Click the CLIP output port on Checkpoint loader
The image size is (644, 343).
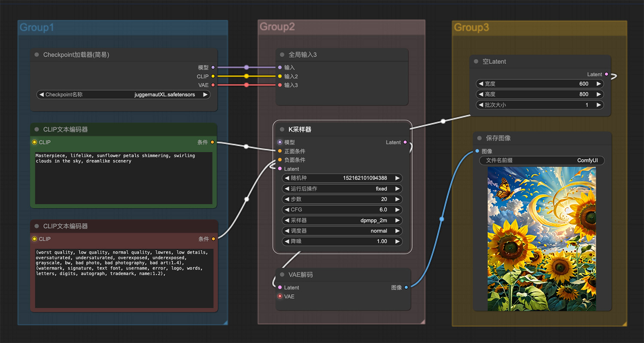213,76
